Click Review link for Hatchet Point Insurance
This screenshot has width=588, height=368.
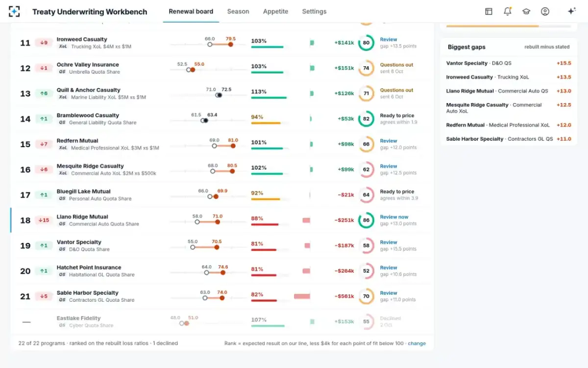[389, 268]
